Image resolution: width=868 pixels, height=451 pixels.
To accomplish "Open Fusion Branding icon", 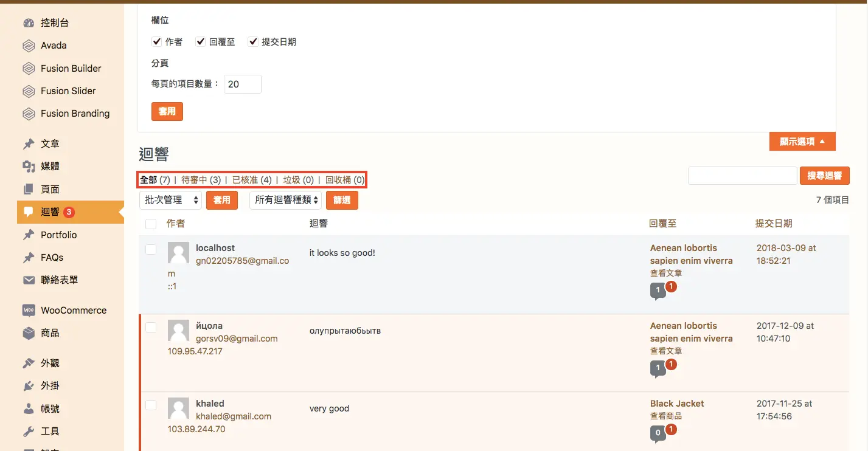I will (29, 114).
